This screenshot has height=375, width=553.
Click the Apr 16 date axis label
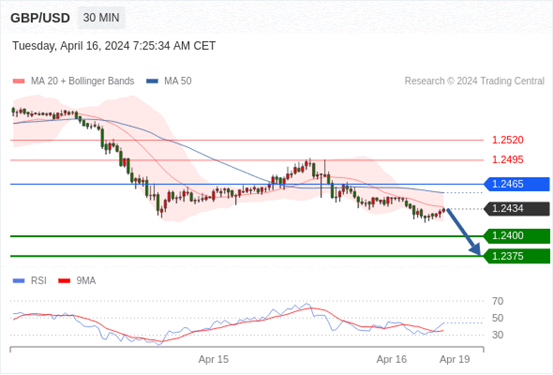point(391,359)
